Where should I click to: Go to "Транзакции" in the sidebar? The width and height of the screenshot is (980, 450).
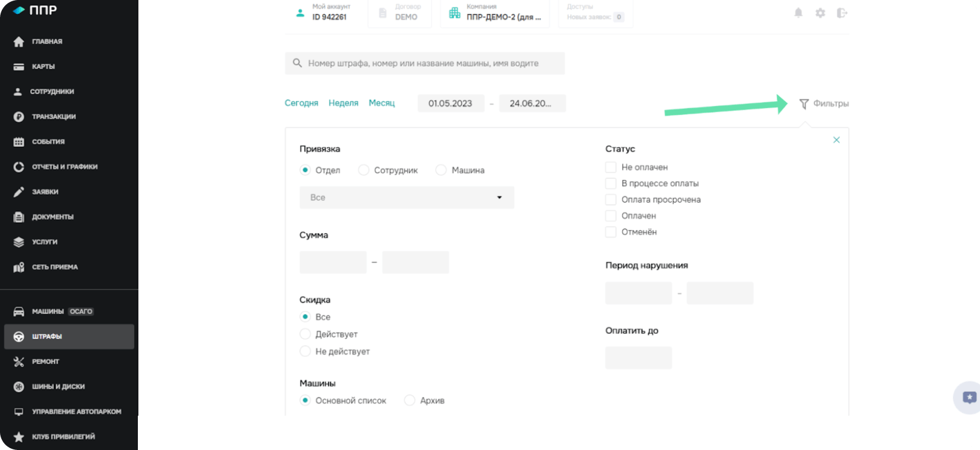click(x=54, y=116)
